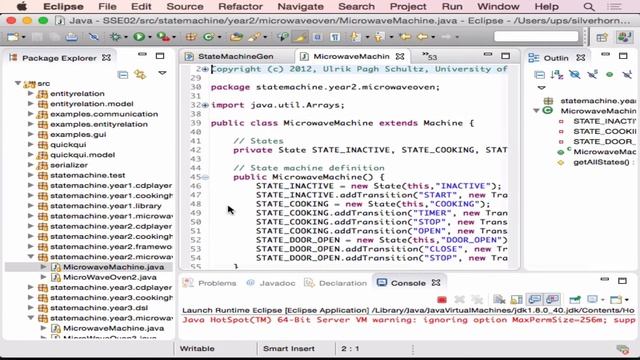Select the serializer package

(x=69, y=165)
